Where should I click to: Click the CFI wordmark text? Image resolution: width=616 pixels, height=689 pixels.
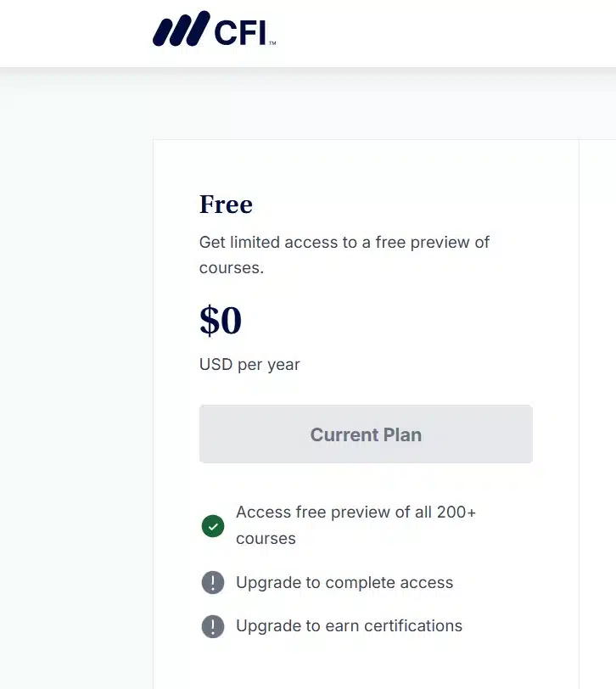(241, 32)
